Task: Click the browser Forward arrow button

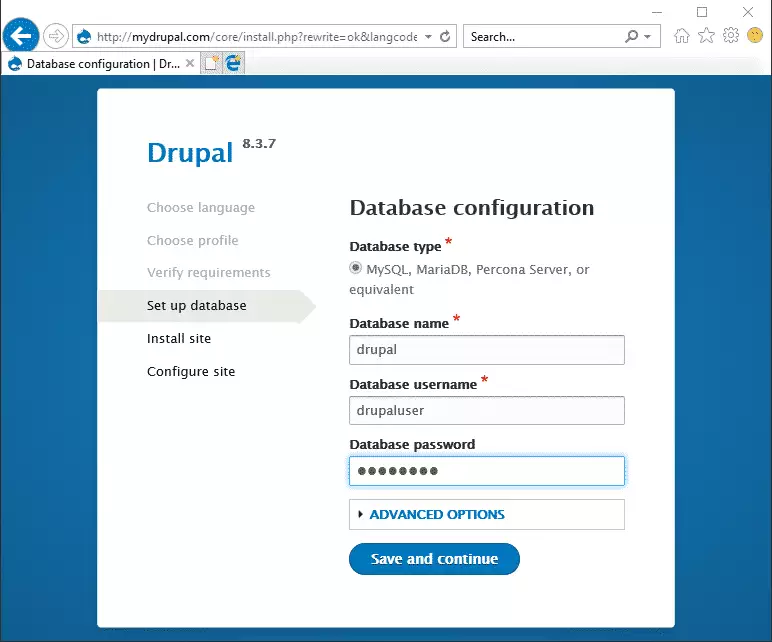Action: coord(56,36)
